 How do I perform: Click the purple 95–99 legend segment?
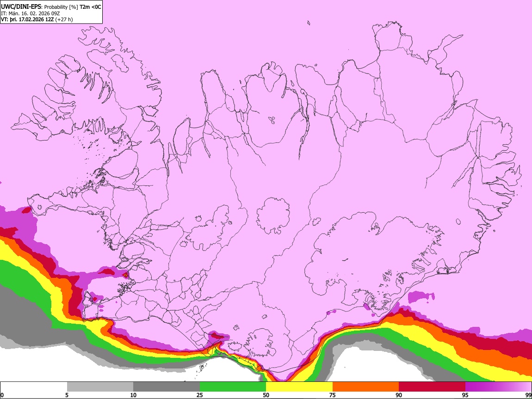click(x=498, y=387)
